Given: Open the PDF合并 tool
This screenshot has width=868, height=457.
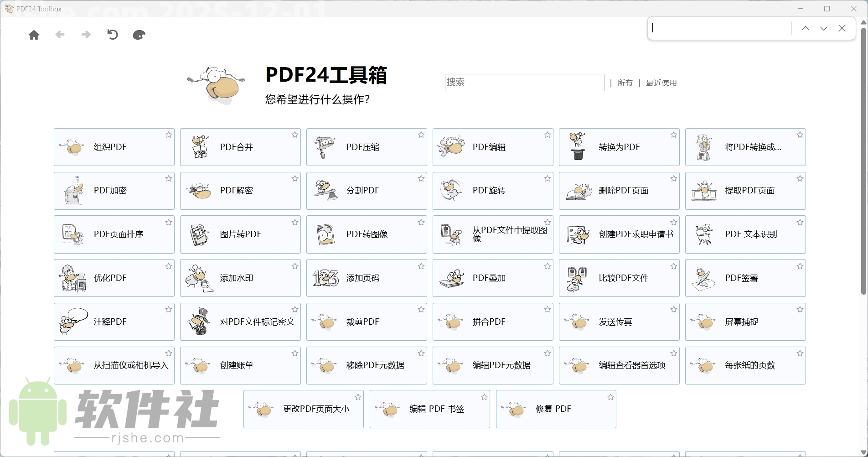Looking at the screenshot, I should click(240, 147).
